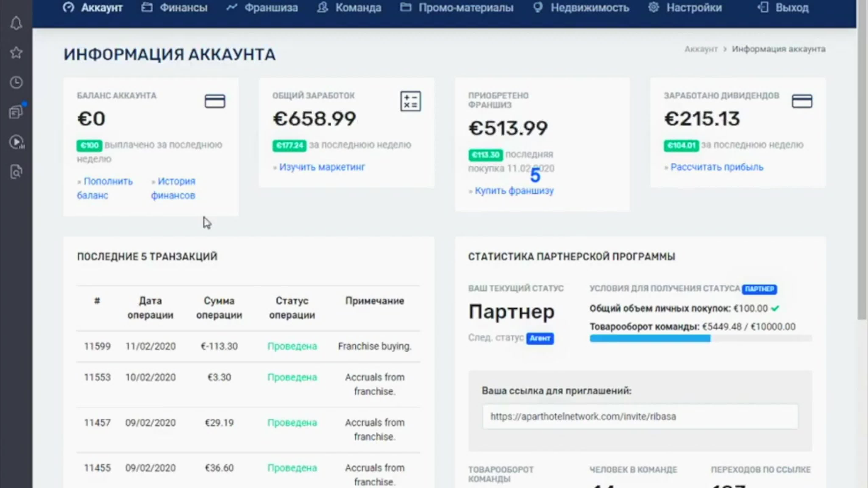Image resolution: width=868 pixels, height=488 pixels.
Task: Open the Команда menu
Action: pos(349,7)
